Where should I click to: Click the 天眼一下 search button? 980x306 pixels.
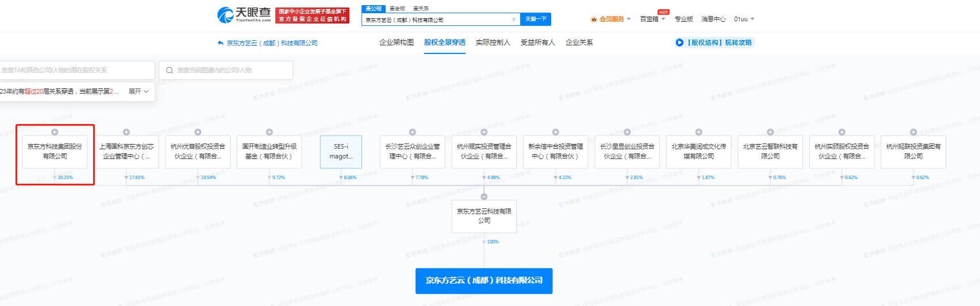pos(536,20)
